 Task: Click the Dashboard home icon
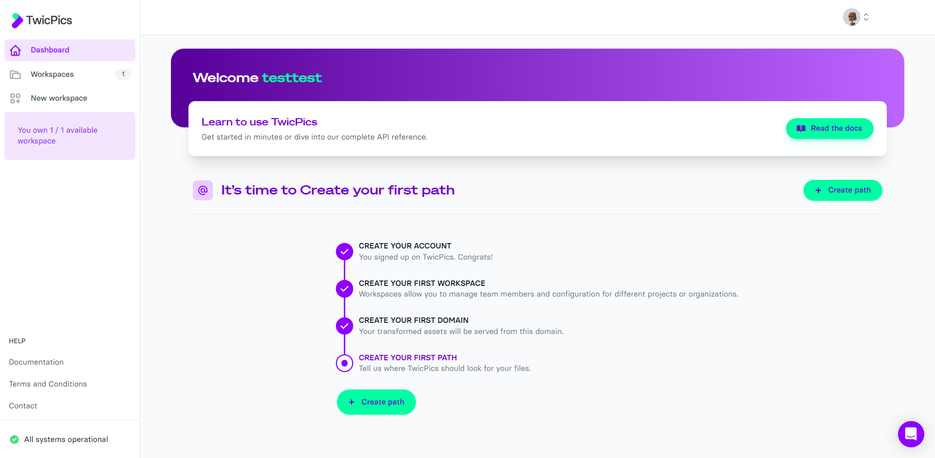tap(15, 50)
